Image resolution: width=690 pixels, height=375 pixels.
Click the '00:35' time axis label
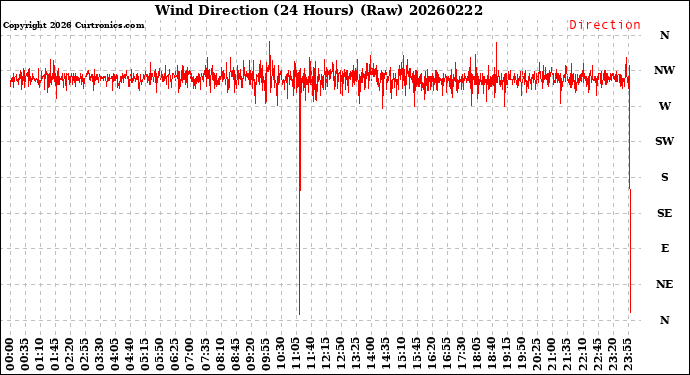click(25, 355)
